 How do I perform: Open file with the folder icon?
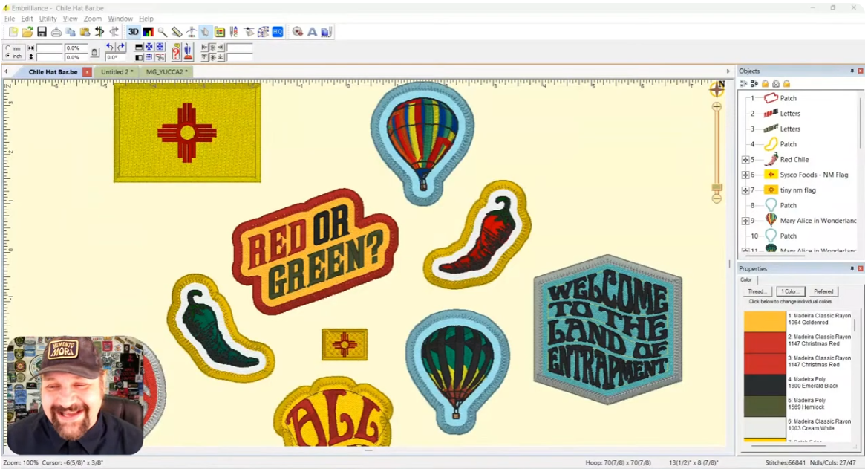click(x=27, y=32)
